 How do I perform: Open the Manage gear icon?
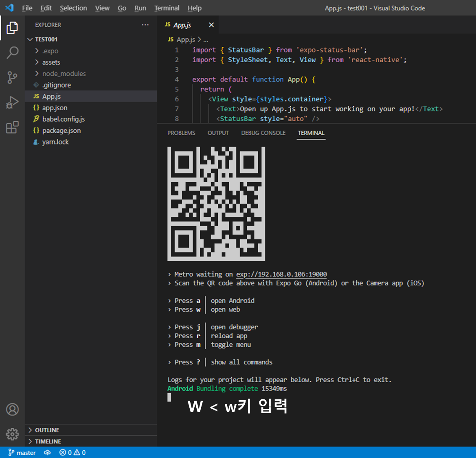[x=12, y=434]
